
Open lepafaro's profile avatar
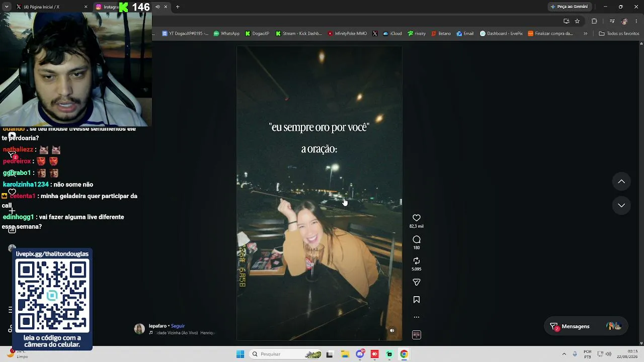tap(139, 329)
